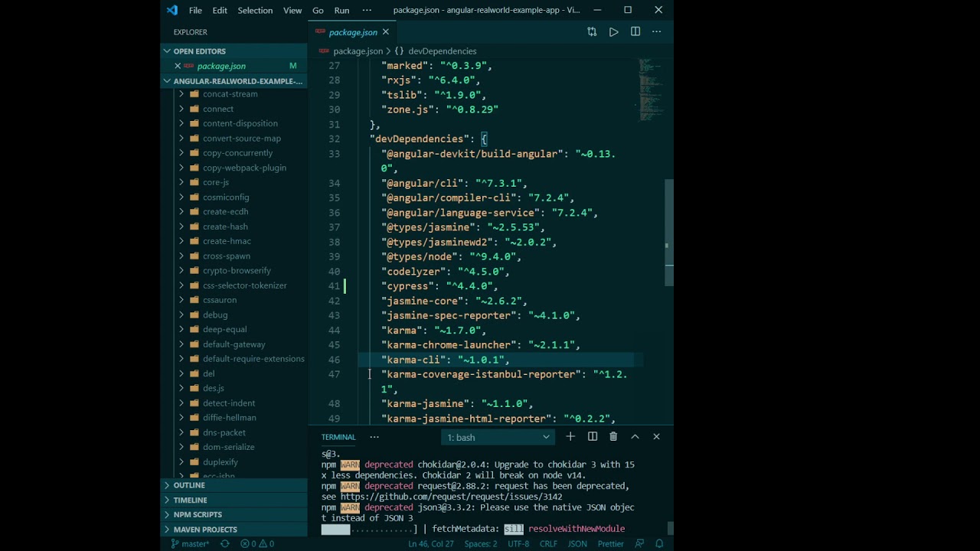
Task: Open editor More Actions menu
Action: coord(656,32)
